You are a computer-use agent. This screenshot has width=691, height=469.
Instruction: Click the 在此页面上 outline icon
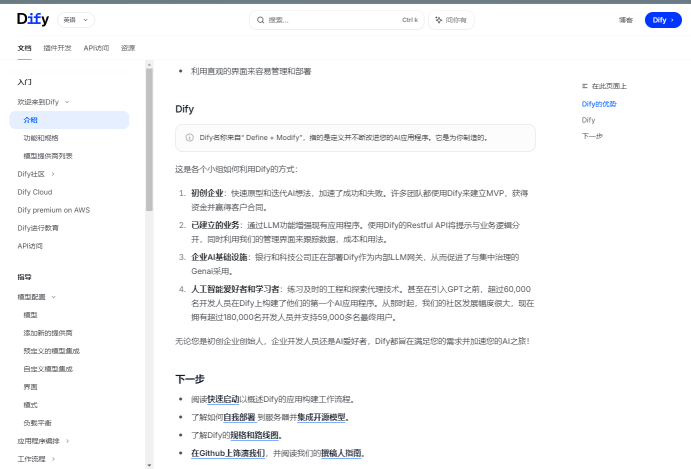click(x=585, y=86)
